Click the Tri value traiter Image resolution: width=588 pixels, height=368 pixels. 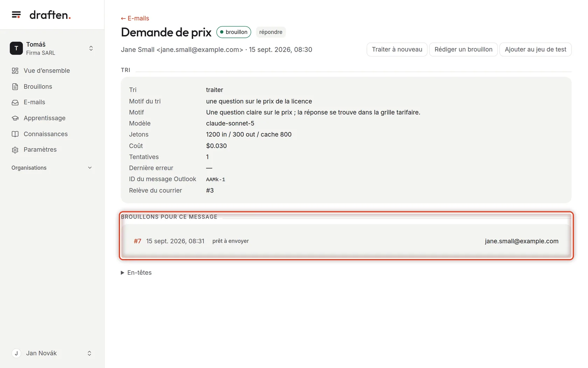pyautogui.click(x=215, y=90)
